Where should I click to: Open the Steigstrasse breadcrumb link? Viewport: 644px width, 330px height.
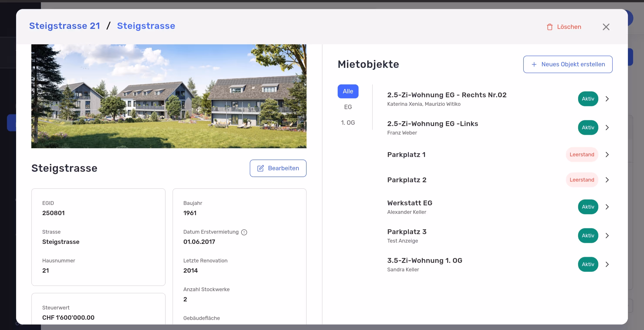tap(146, 26)
